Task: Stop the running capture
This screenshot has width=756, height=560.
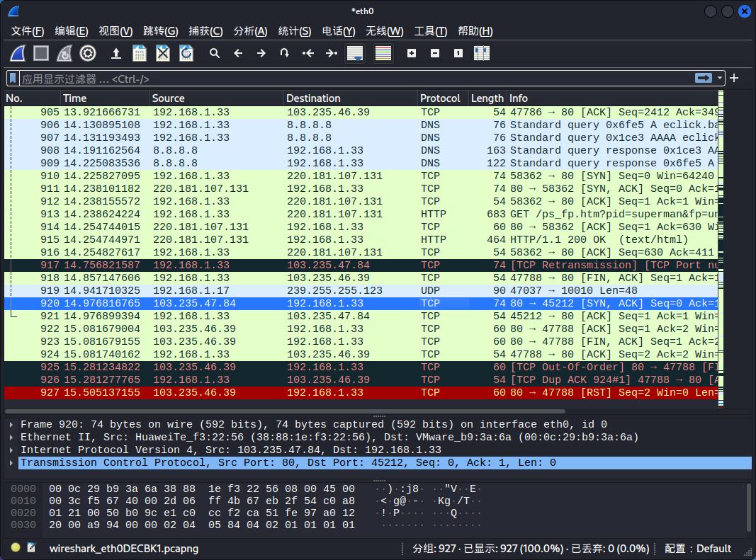Action: point(41,53)
